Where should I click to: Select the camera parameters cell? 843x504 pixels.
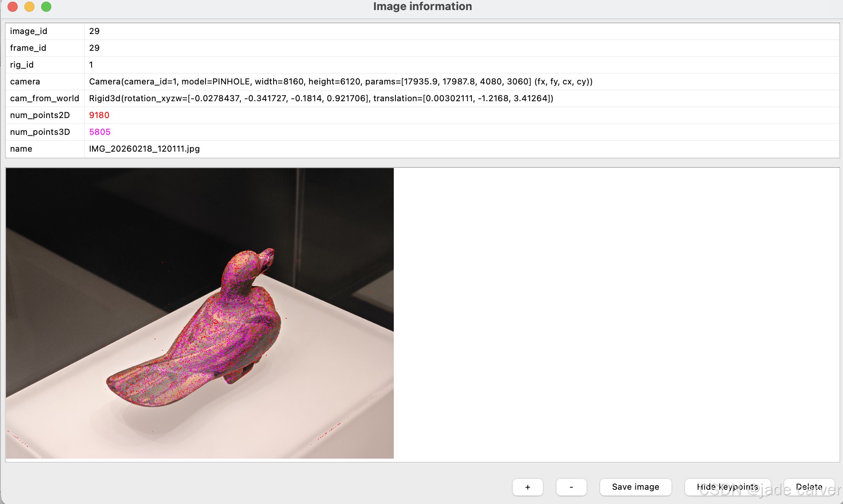coord(340,81)
